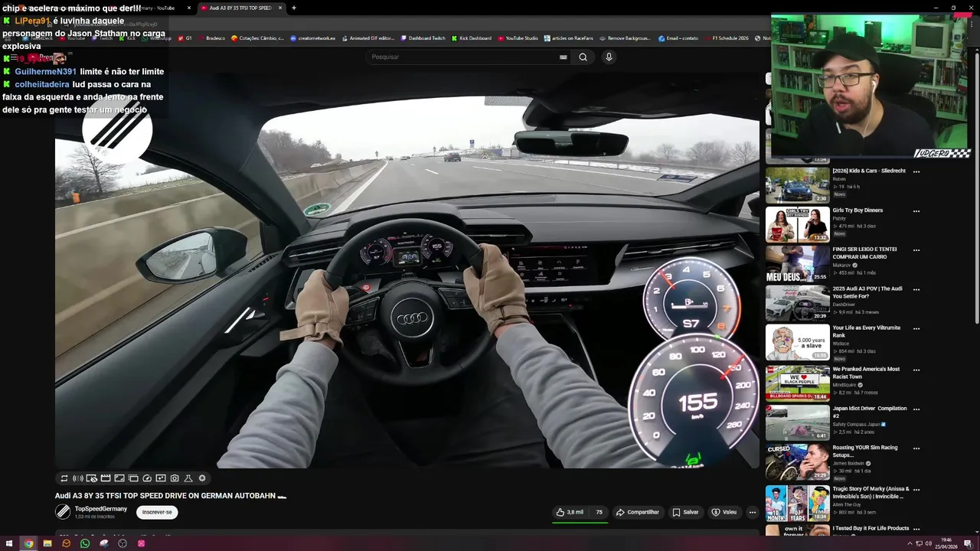The image size is (980, 551).
Task: Click the Valeu button
Action: pyautogui.click(x=724, y=512)
